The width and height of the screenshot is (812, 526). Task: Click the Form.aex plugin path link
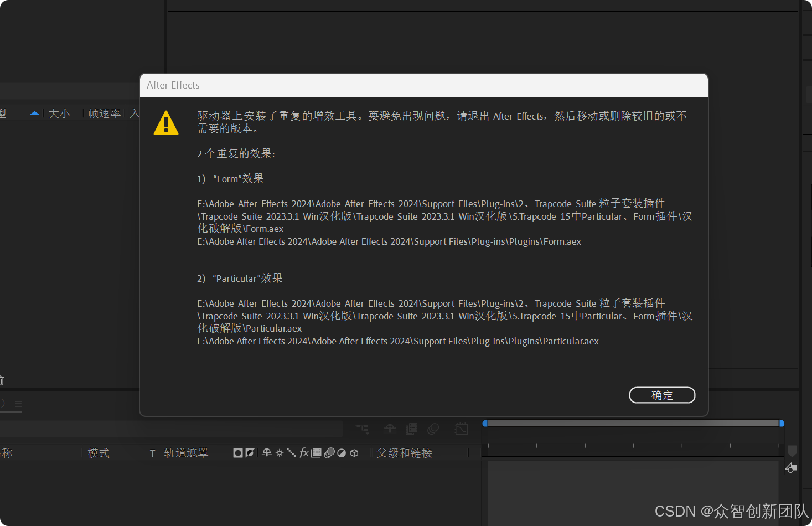(389, 241)
